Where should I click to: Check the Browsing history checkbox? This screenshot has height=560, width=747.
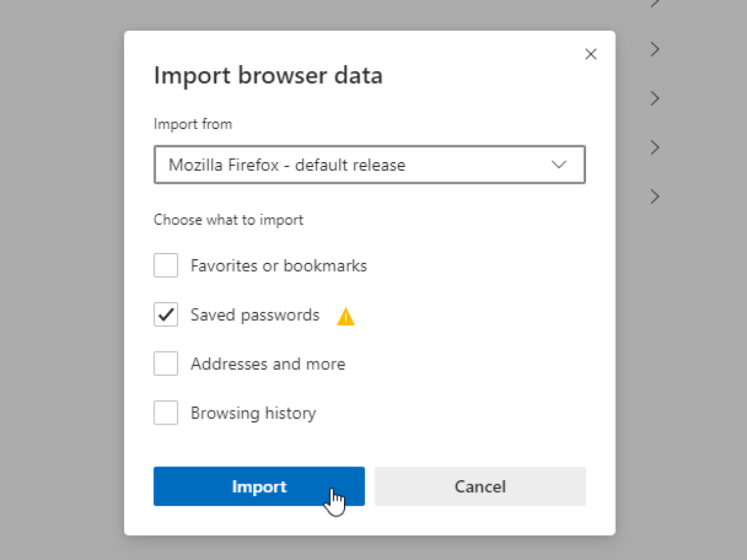point(166,413)
